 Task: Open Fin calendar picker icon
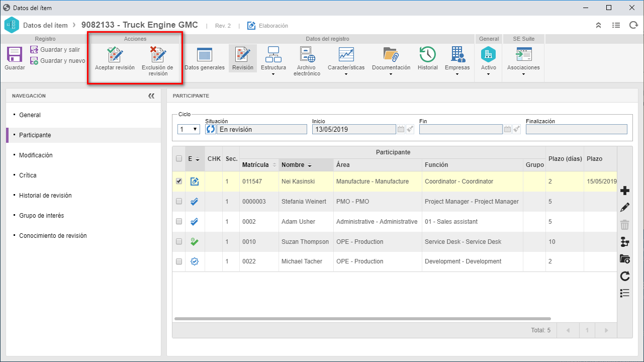(508, 129)
